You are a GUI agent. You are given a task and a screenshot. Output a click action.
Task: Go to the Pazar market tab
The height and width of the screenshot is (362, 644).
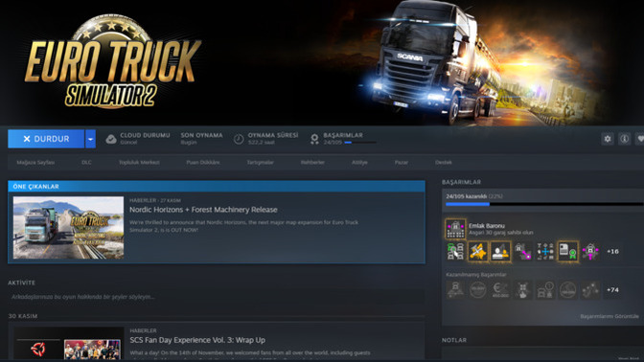(x=402, y=163)
